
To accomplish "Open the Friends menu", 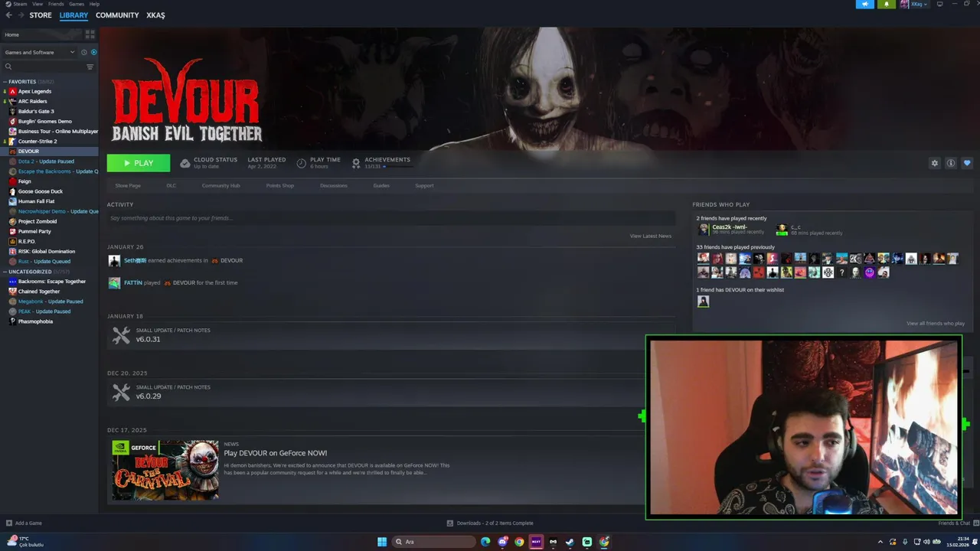I will (x=56, y=4).
